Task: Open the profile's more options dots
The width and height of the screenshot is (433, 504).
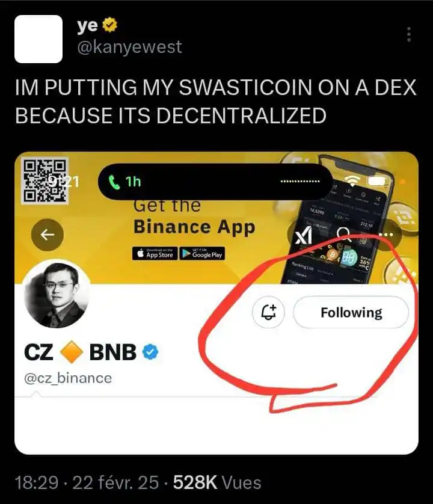Action: [385, 235]
